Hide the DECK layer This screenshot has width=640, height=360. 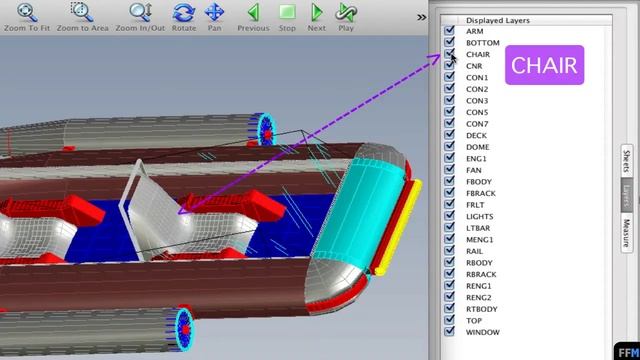pos(449,135)
